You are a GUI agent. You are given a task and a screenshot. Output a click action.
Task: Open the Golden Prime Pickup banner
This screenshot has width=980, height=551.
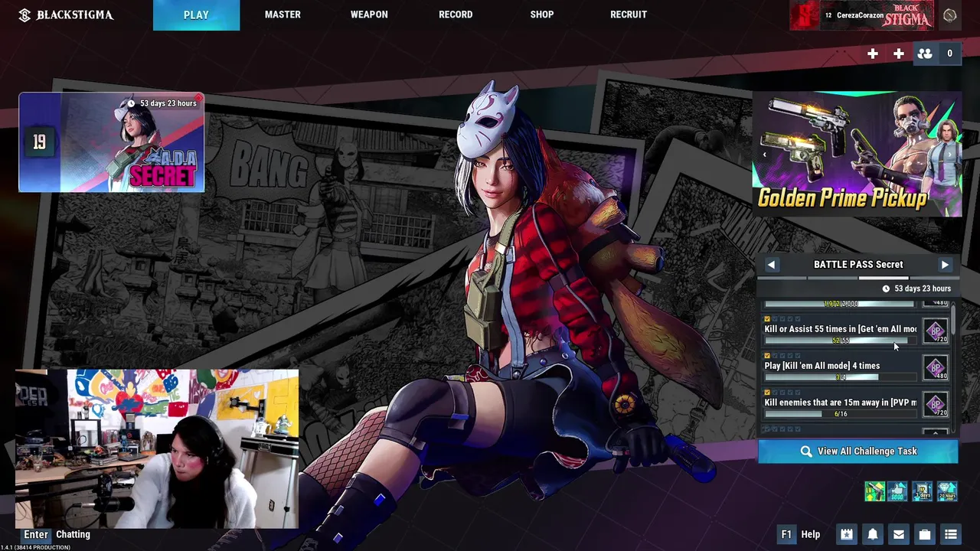[x=857, y=154]
